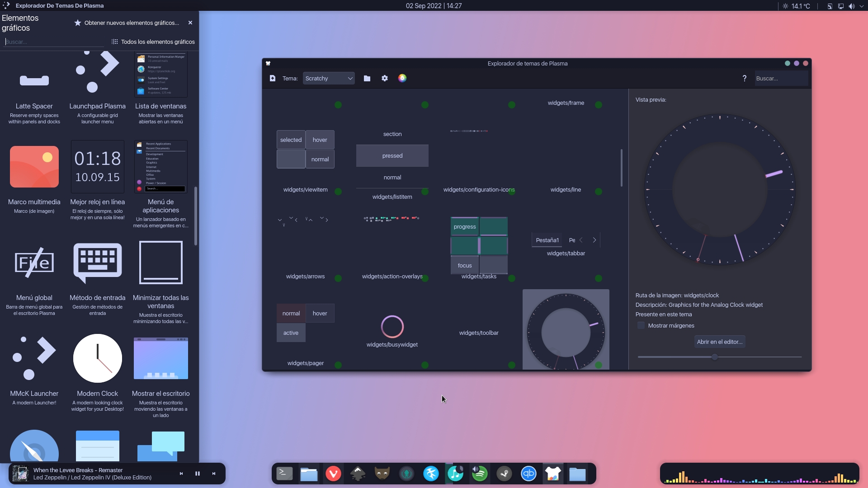This screenshot has width=868, height=488.
Task: Open the Tema dropdown showing Scratchy
Action: click(x=329, y=78)
